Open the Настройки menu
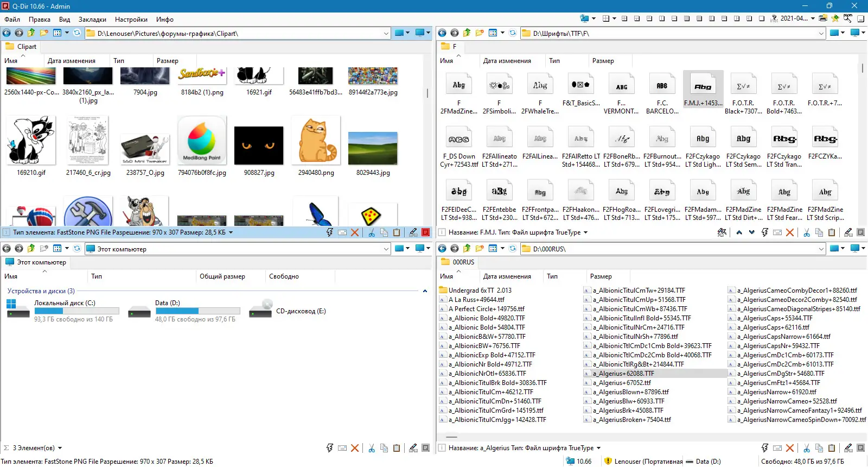Viewport: 868px width, 467px height. pos(131,20)
